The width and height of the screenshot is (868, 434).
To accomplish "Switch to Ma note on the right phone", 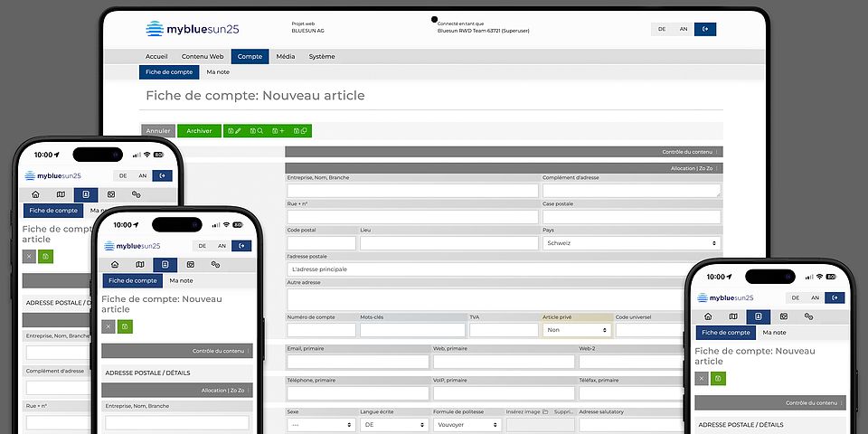I will pyautogui.click(x=775, y=333).
